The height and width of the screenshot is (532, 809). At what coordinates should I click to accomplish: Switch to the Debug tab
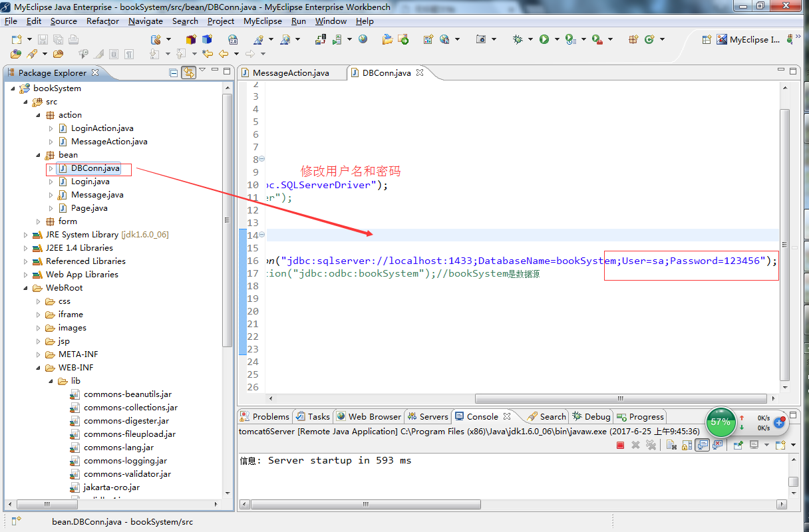(x=591, y=417)
